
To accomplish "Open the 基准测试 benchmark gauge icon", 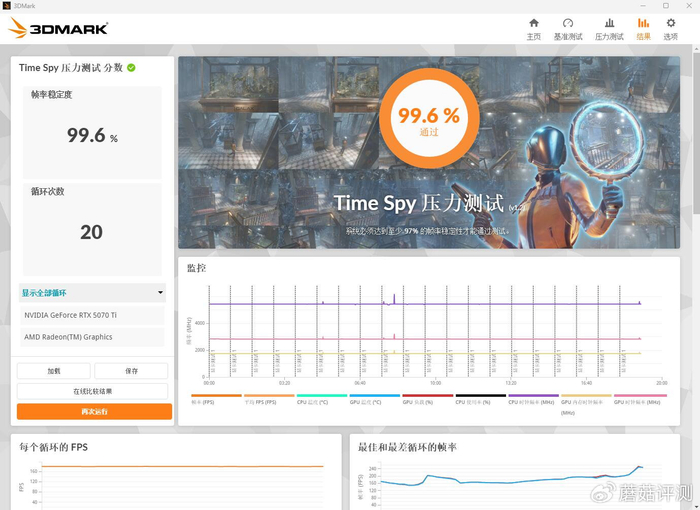I will [568, 23].
